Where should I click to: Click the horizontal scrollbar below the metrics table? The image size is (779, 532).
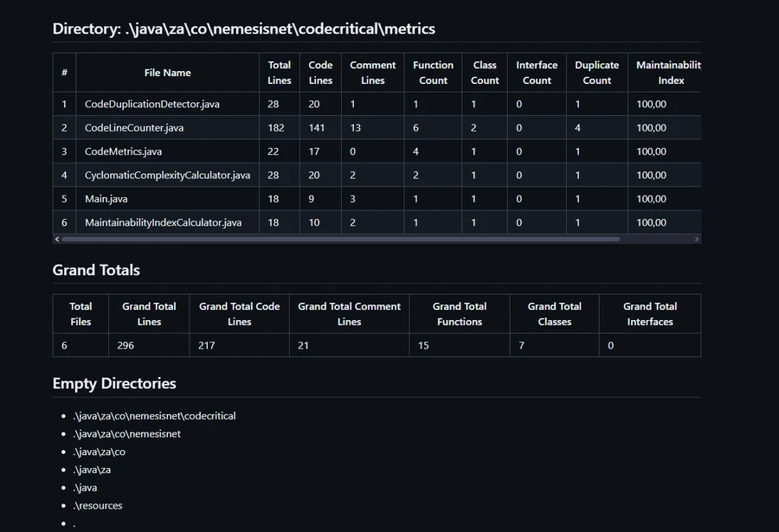click(x=378, y=239)
